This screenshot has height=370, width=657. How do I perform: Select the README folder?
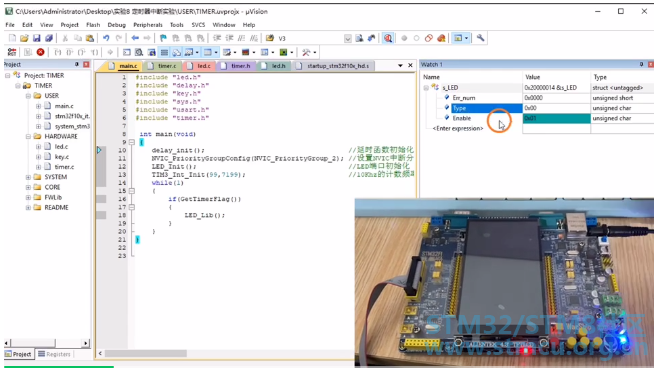57,207
